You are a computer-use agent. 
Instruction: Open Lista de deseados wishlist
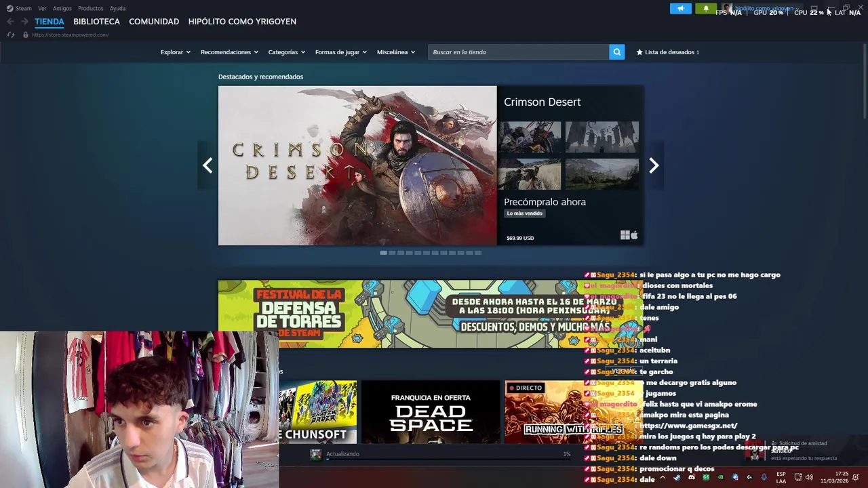667,52
